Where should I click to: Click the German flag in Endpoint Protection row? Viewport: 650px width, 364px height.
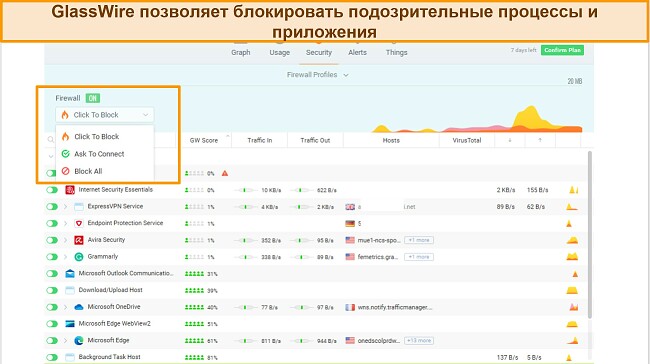coord(350,223)
